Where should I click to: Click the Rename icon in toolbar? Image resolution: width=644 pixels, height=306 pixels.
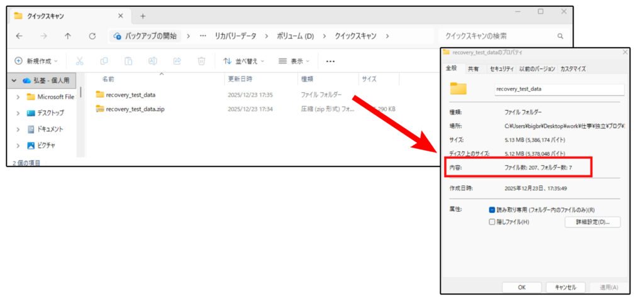click(152, 61)
